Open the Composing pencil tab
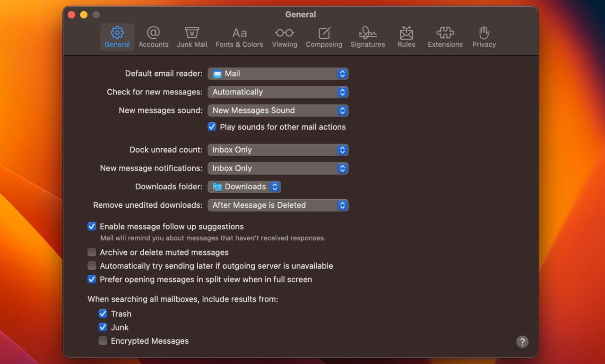This screenshot has height=364, width=605. pos(324,37)
